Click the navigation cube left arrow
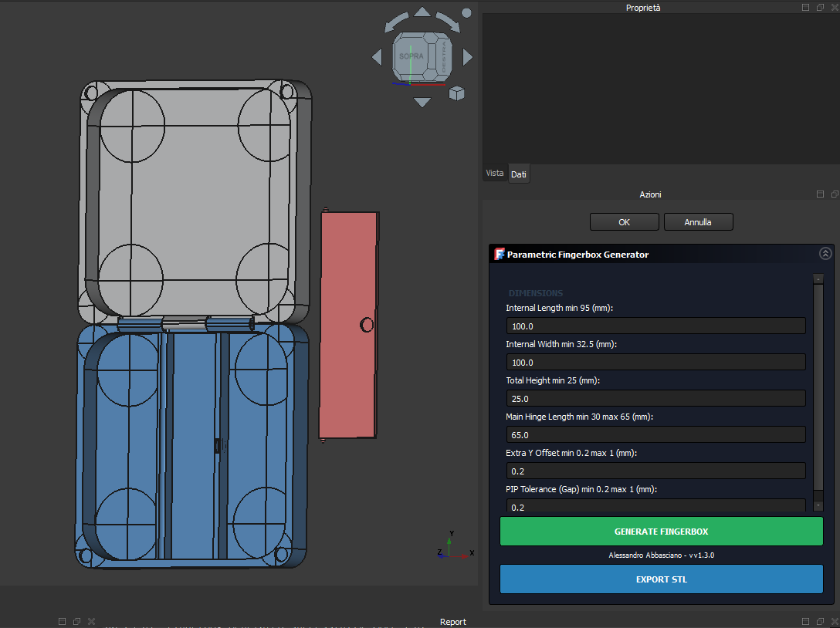 (377, 57)
